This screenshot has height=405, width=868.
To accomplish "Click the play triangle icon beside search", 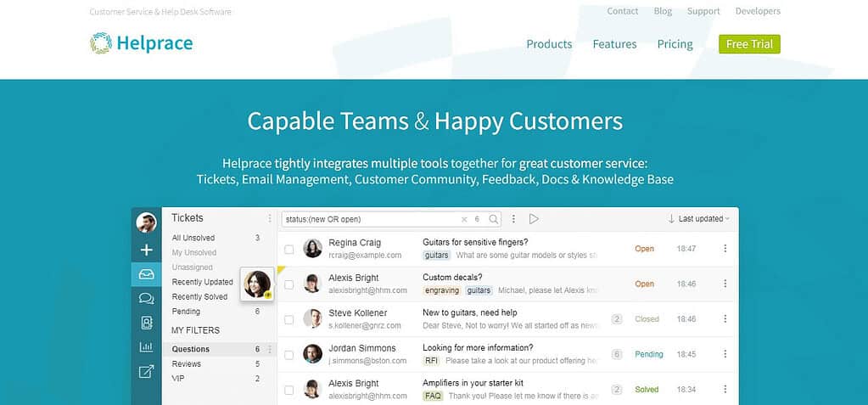I will 534,219.
